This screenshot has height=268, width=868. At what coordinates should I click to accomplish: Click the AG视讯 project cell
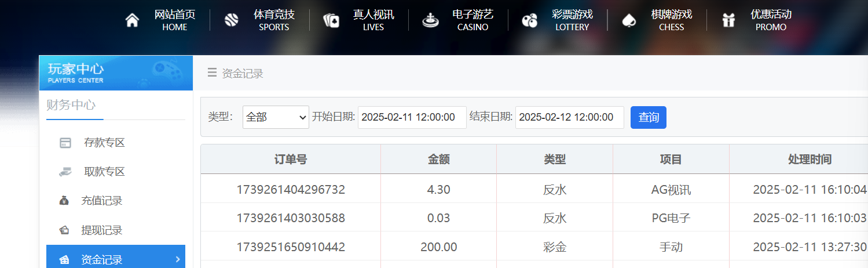671,189
